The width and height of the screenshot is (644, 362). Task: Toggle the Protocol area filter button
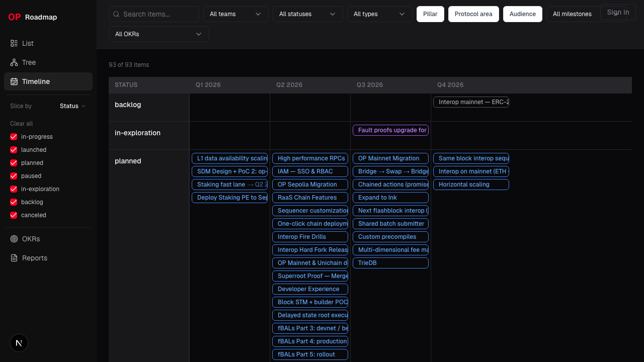[473, 14]
